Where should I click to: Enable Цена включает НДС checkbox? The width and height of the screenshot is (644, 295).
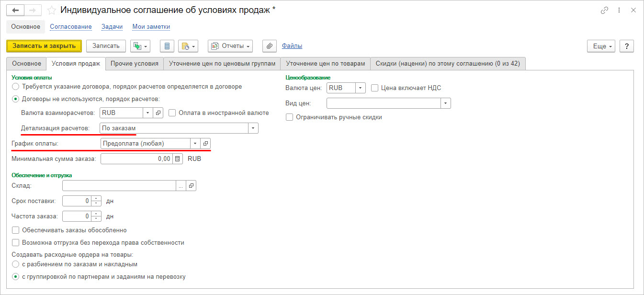[x=375, y=88]
